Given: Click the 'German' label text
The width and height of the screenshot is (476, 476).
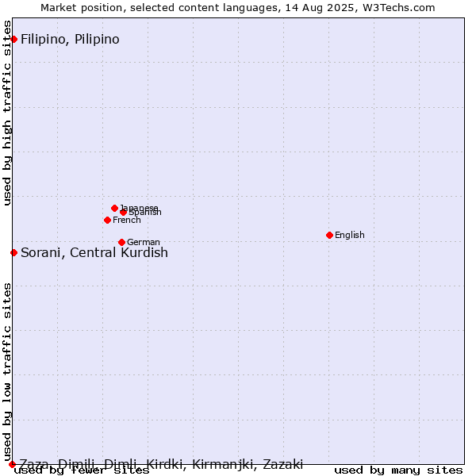Looking at the screenshot, I should click(x=144, y=242).
